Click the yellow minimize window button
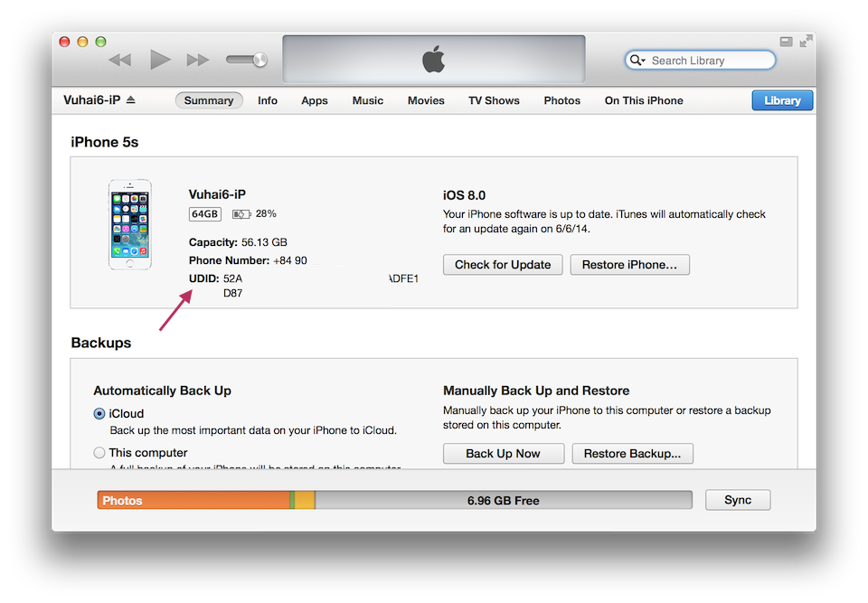The height and width of the screenshot is (603, 868). tap(82, 42)
